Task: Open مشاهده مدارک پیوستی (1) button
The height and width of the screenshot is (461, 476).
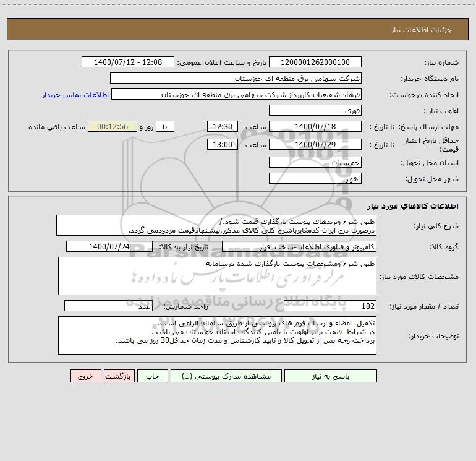Action: tap(226, 376)
